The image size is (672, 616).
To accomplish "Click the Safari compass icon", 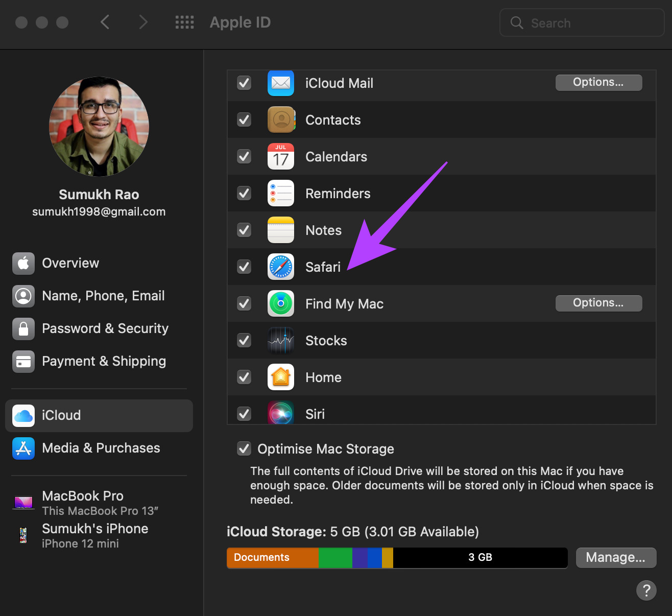I will (281, 267).
